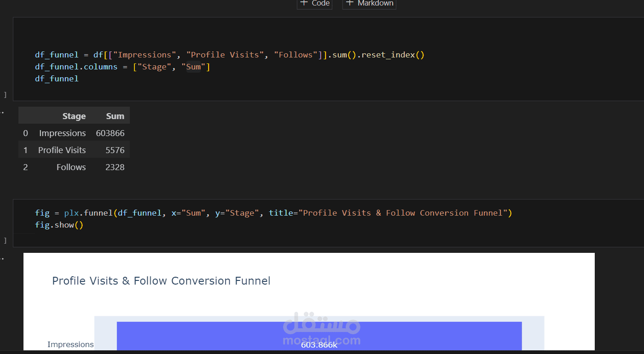Select the Sum column header in the table
This screenshot has height=354, width=644.
click(115, 116)
